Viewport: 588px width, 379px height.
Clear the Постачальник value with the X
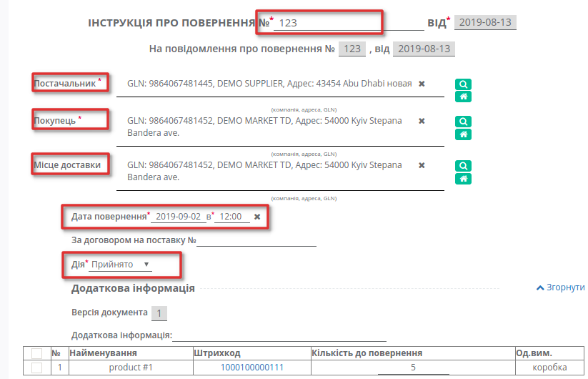(422, 84)
